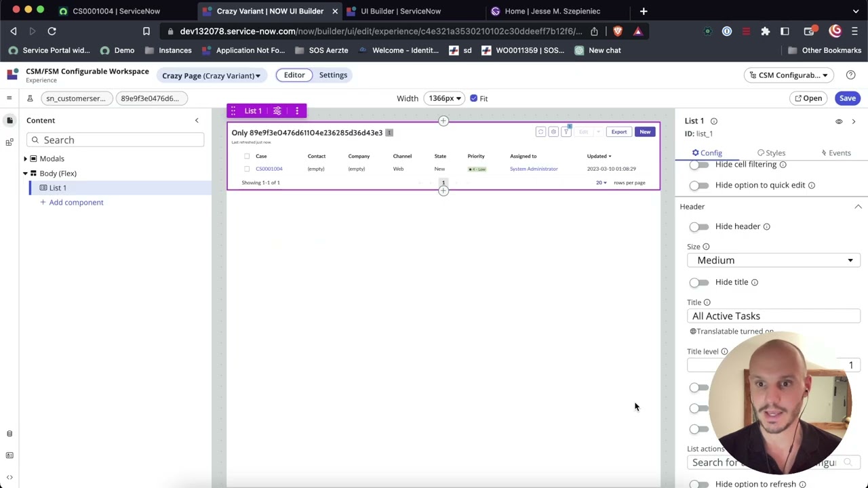Click the list refresh icon in preview
Screen dimensions: 868x488
540,132
